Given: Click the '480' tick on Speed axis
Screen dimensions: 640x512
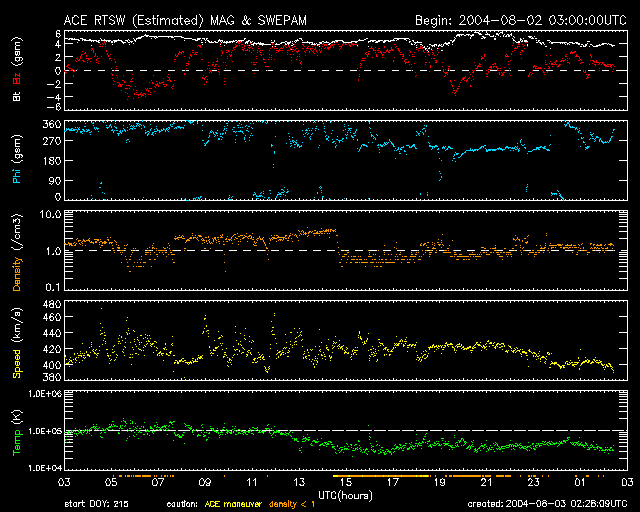Looking at the screenshot, I should tap(51, 304).
